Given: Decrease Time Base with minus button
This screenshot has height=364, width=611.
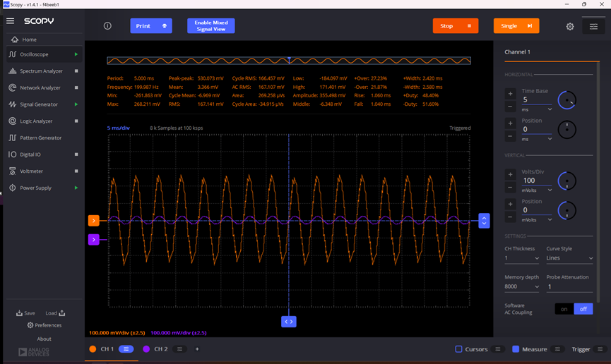Looking at the screenshot, I should (510, 107).
